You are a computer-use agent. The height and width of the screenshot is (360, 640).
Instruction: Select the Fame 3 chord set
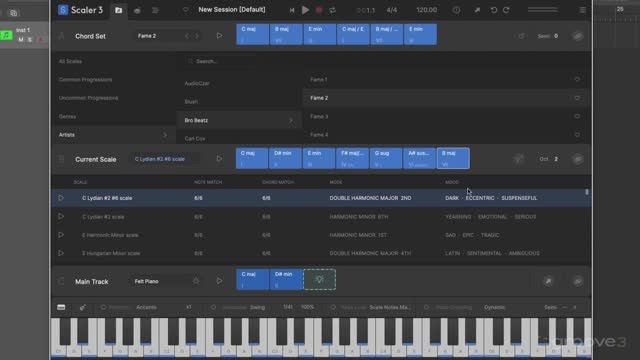(x=319, y=116)
